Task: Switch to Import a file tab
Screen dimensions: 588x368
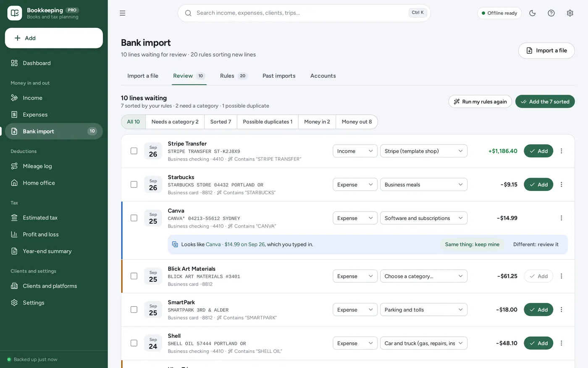Action: tap(143, 76)
